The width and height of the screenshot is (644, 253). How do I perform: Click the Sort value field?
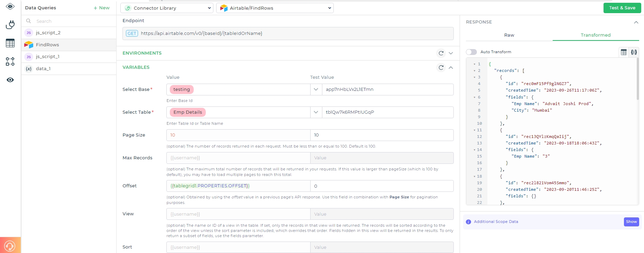coord(238,247)
